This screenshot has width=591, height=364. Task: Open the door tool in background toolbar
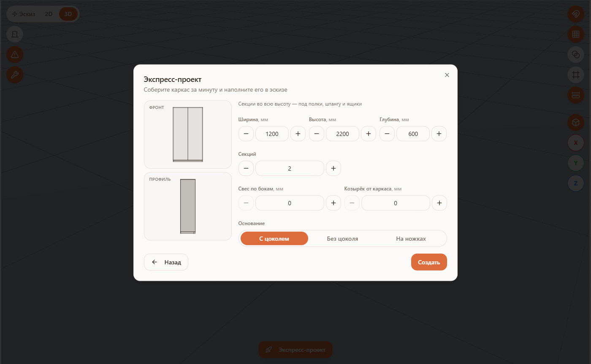pos(15,34)
